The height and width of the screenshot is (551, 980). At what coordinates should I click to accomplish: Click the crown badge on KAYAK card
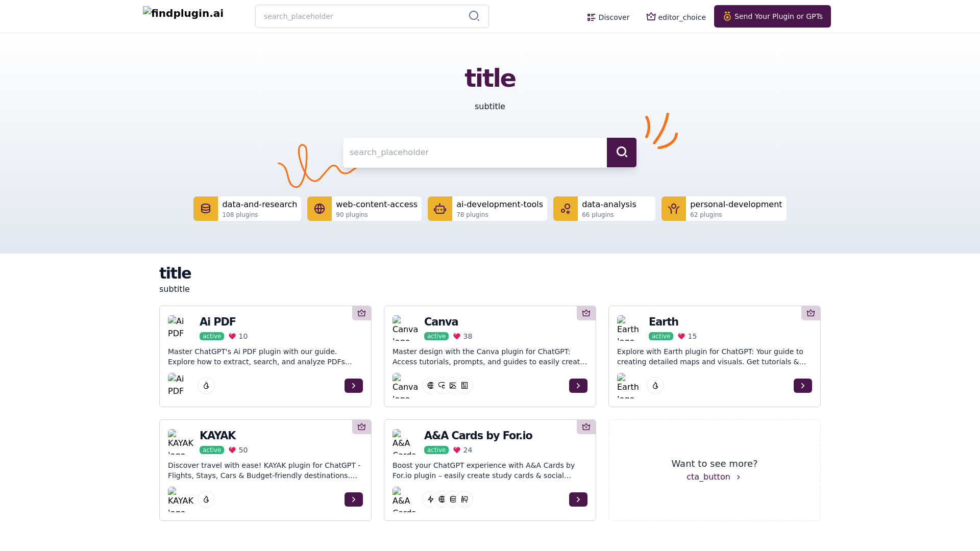(x=361, y=427)
